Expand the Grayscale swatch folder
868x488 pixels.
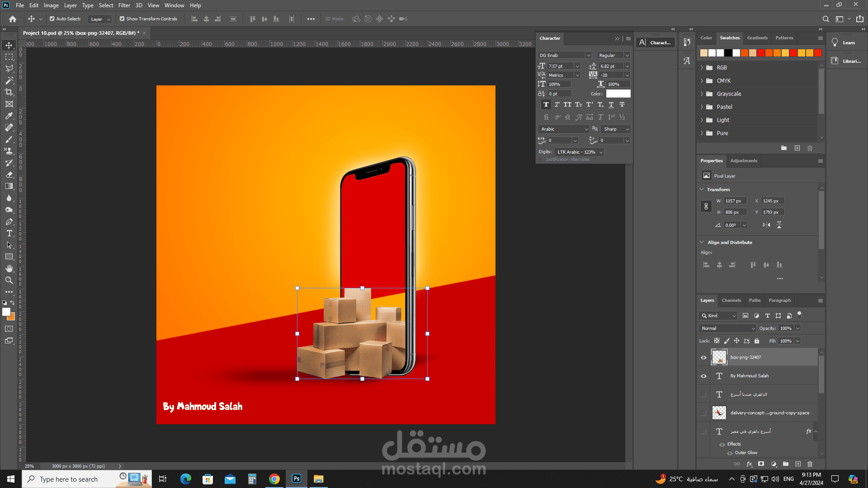(x=702, y=94)
